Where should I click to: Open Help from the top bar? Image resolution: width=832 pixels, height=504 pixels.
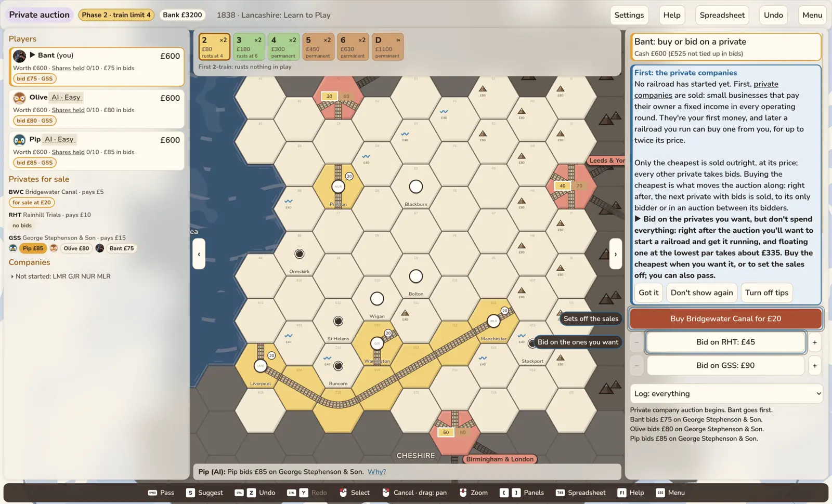(672, 15)
